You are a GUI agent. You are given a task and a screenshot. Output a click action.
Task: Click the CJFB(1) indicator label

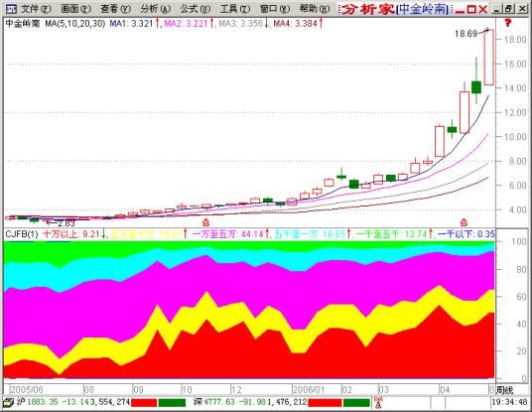(x=22, y=234)
